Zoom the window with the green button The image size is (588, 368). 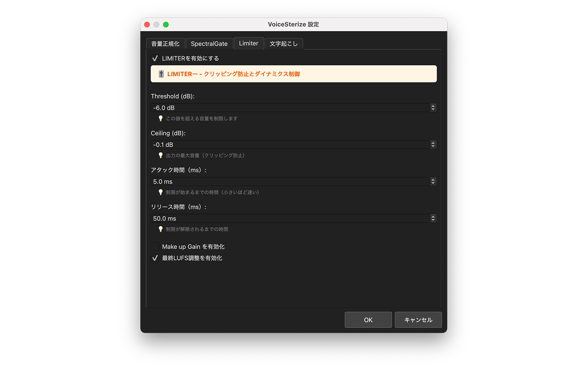coord(166,25)
